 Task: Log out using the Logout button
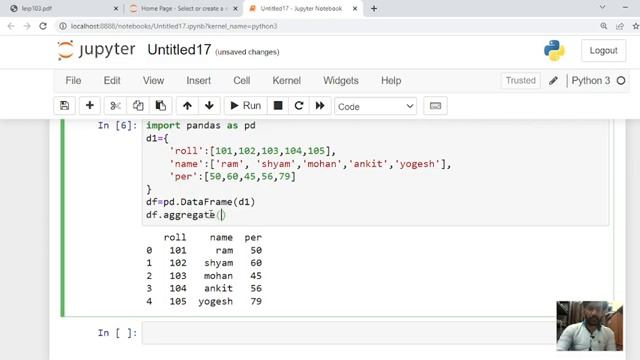coord(603,51)
